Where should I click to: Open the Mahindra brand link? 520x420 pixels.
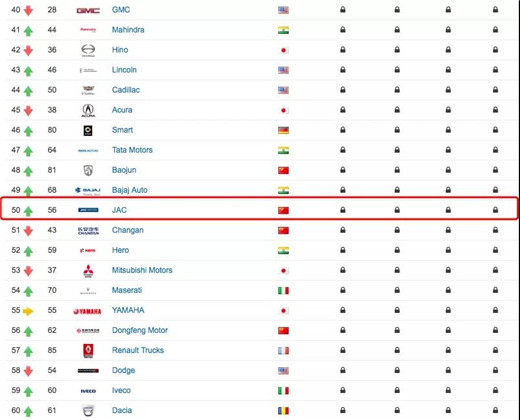128,30
